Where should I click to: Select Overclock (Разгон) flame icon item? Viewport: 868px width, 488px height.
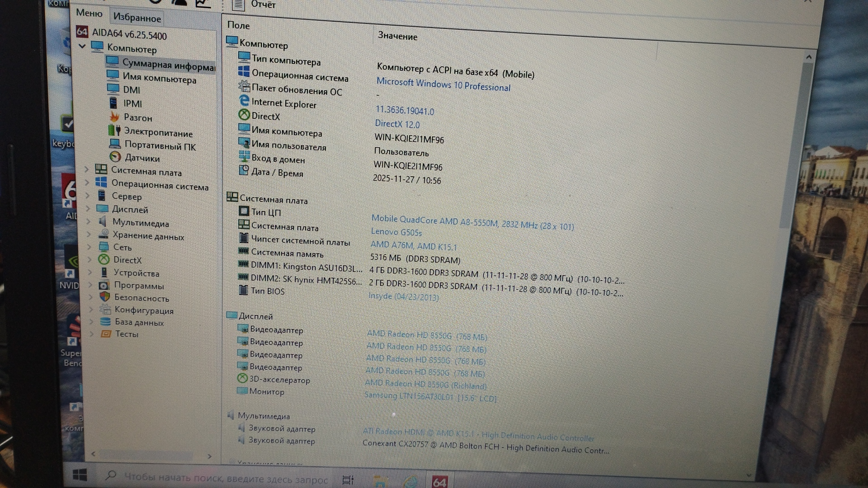(x=137, y=118)
